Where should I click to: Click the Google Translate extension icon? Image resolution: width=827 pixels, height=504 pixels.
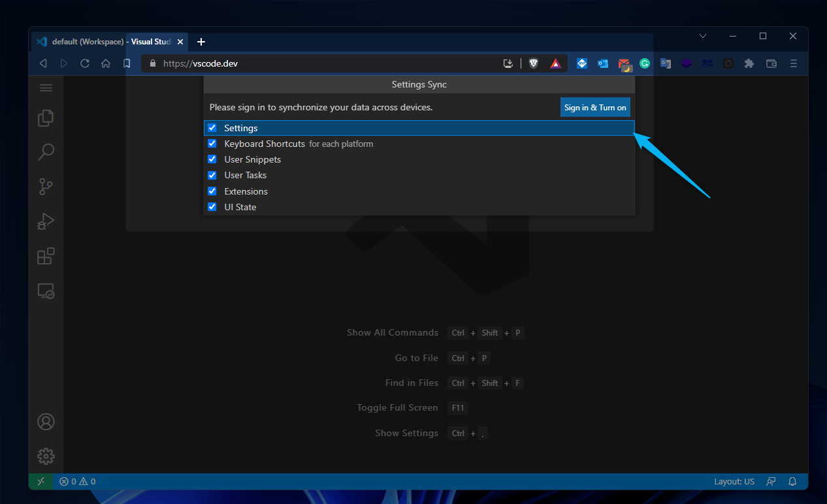tap(666, 63)
